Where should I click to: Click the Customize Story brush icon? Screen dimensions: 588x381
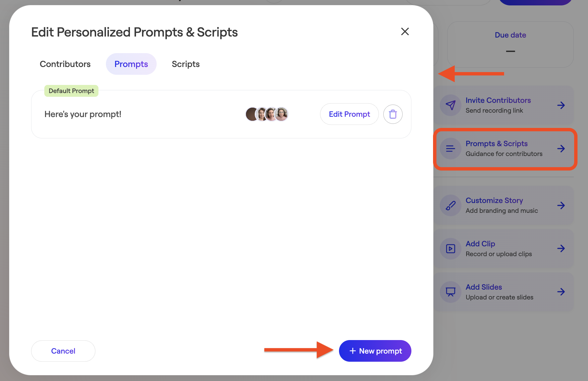coord(450,205)
